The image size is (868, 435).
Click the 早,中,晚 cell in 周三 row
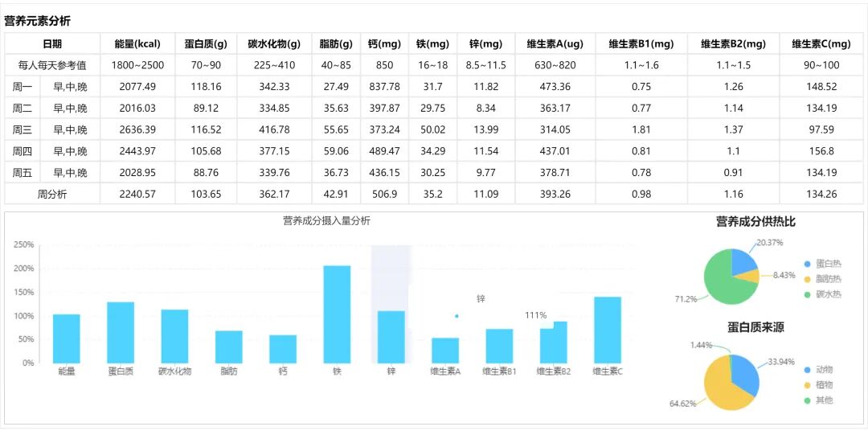[x=70, y=129]
